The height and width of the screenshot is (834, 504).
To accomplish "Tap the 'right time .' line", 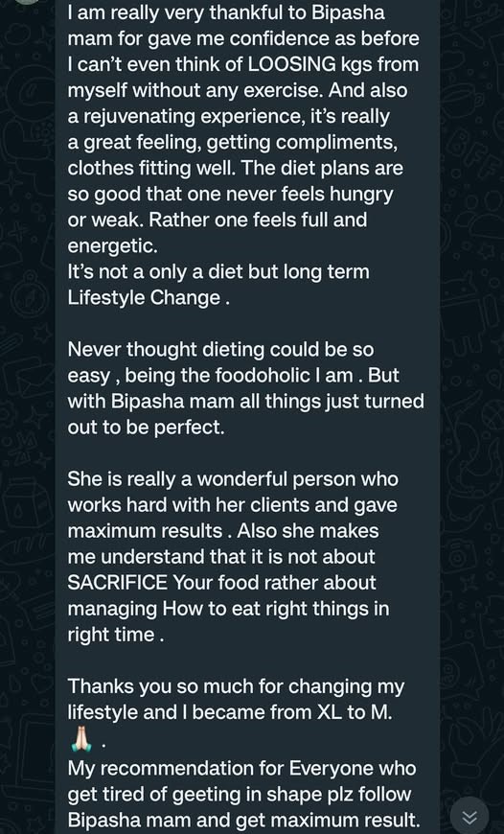I will pos(115,635).
